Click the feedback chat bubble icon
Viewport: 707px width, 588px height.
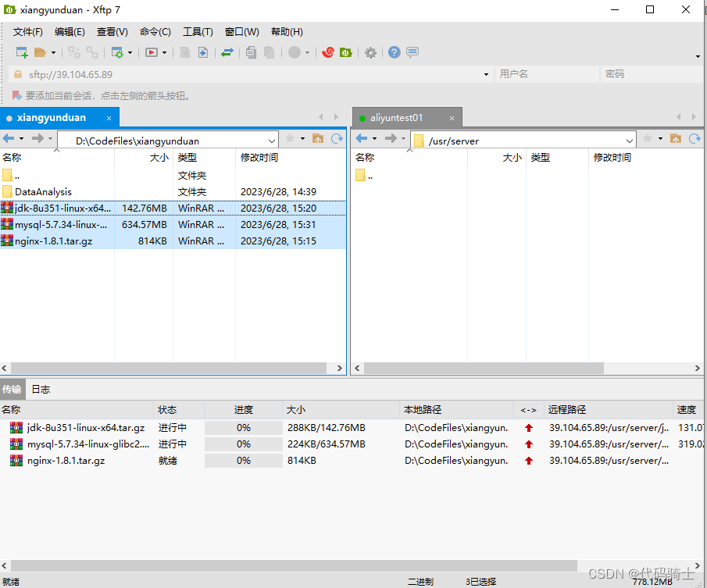tap(412, 52)
